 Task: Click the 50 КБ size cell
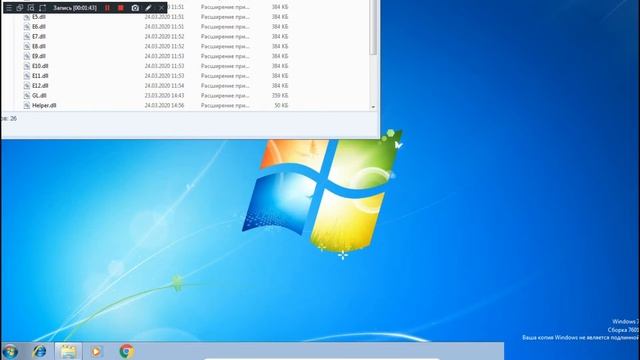tap(281, 105)
